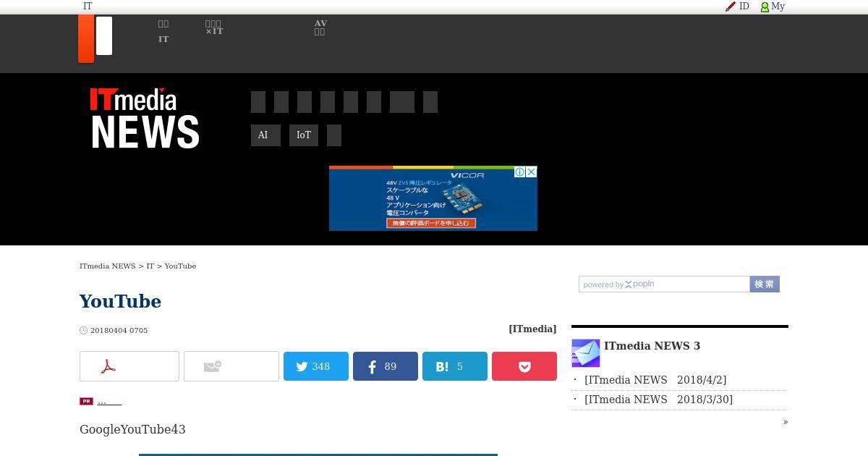868x456 pixels.
Task: Click the PR sponsored text link
Action: [109, 401]
